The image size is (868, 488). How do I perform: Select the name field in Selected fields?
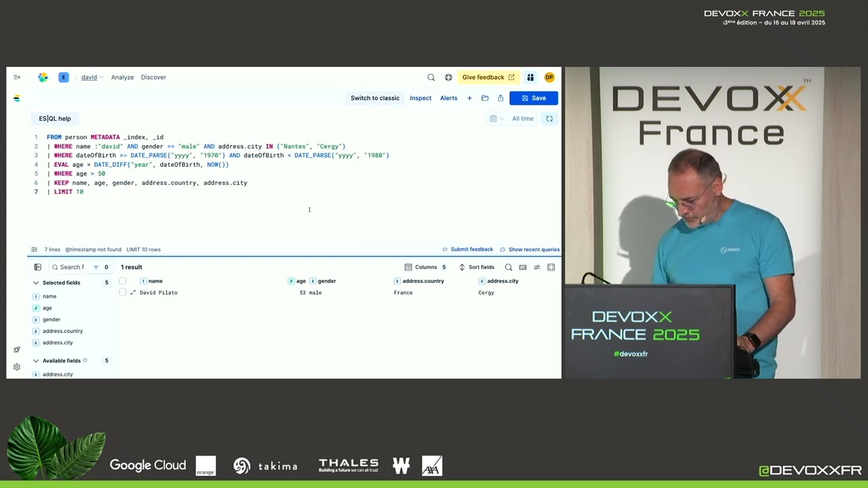(x=50, y=296)
